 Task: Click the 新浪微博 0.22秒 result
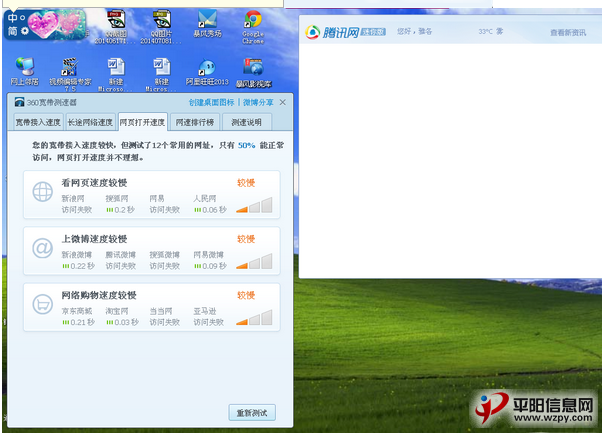point(78,260)
